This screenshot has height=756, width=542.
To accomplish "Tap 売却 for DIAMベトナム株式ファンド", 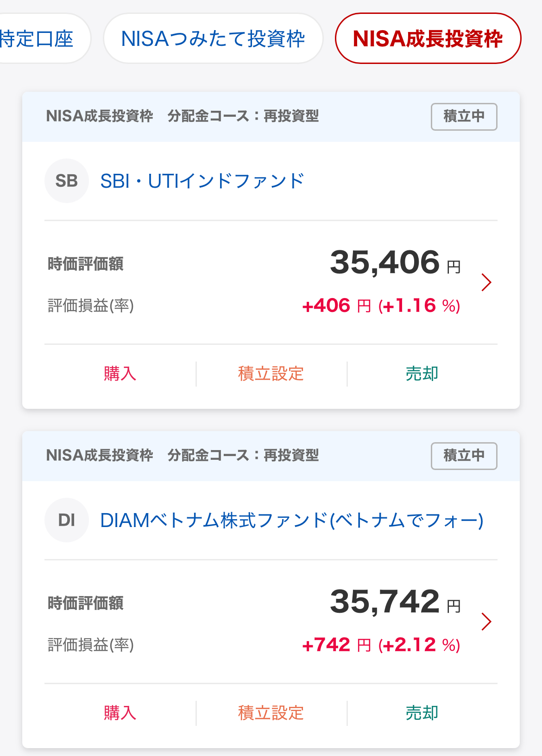I will [x=422, y=713].
